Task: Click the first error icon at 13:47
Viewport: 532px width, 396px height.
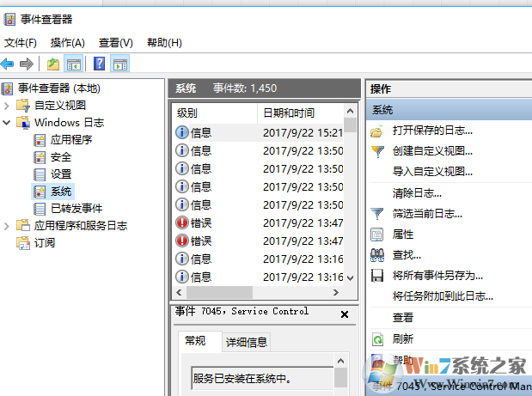Action: click(x=182, y=222)
